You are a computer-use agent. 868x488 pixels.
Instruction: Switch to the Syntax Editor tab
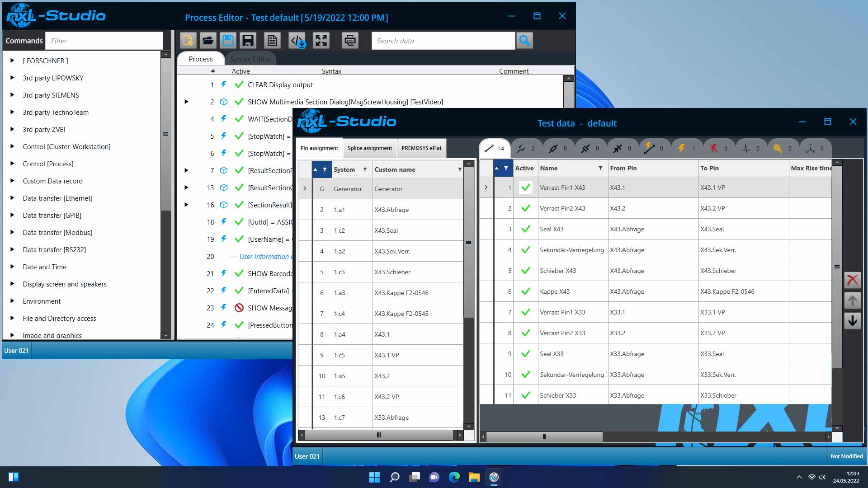click(x=250, y=59)
